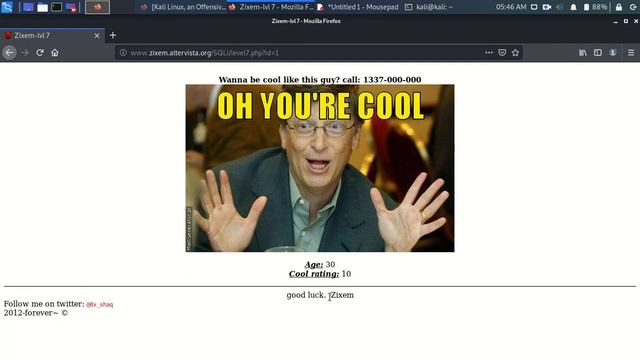Click the highlighted Firefox workspace button

click(97, 7)
